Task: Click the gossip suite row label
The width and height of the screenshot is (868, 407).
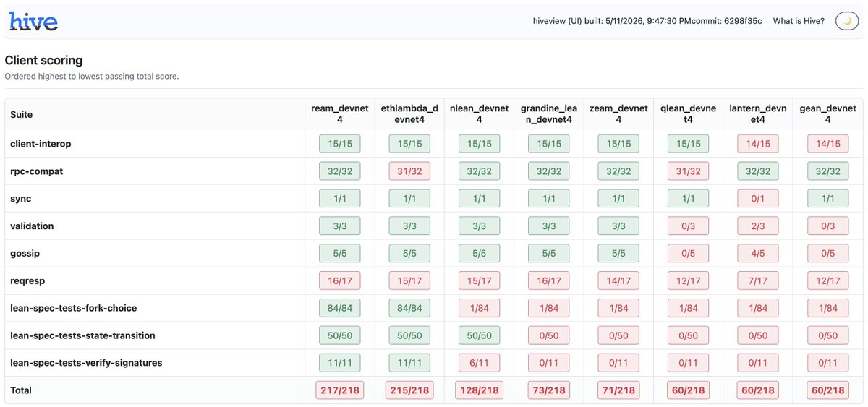Action: 25,254
